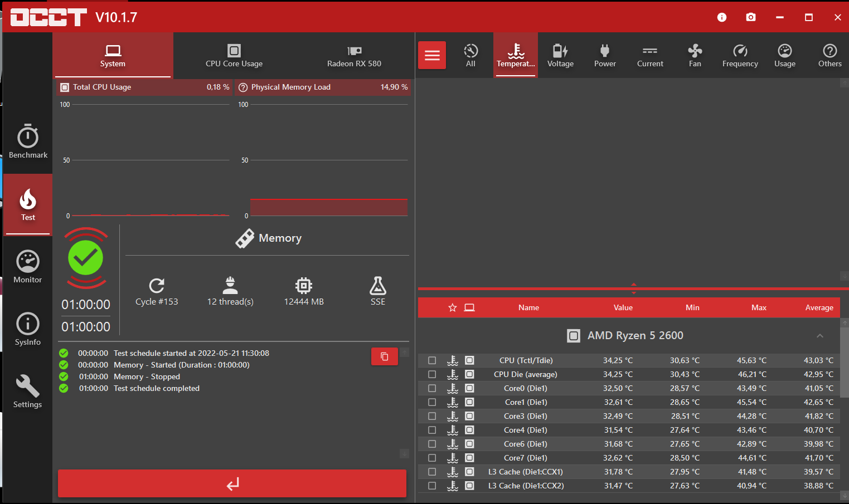Open the Monitor section
Image resolution: width=849 pixels, height=504 pixels.
(x=28, y=267)
